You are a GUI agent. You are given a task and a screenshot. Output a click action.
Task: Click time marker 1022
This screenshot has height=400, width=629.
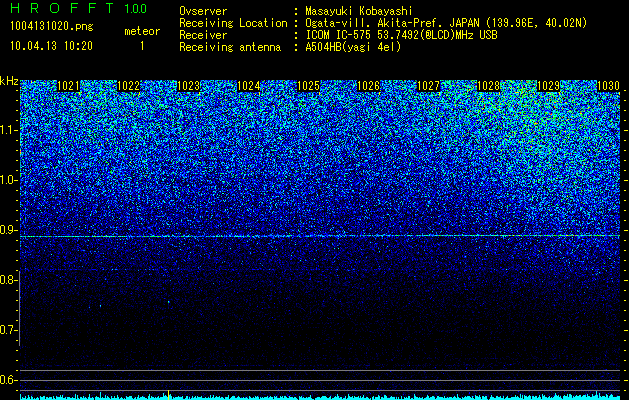pos(128,86)
